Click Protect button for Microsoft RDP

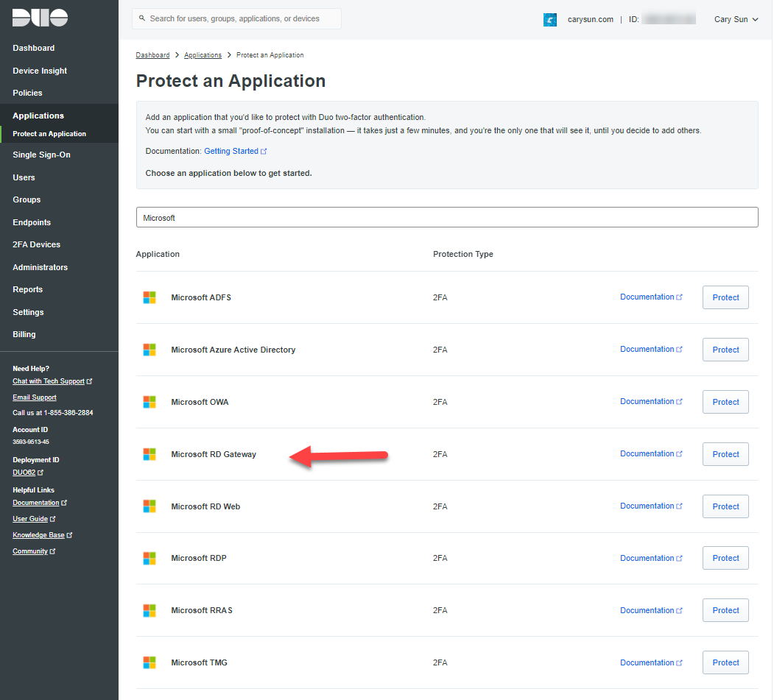point(725,558)
